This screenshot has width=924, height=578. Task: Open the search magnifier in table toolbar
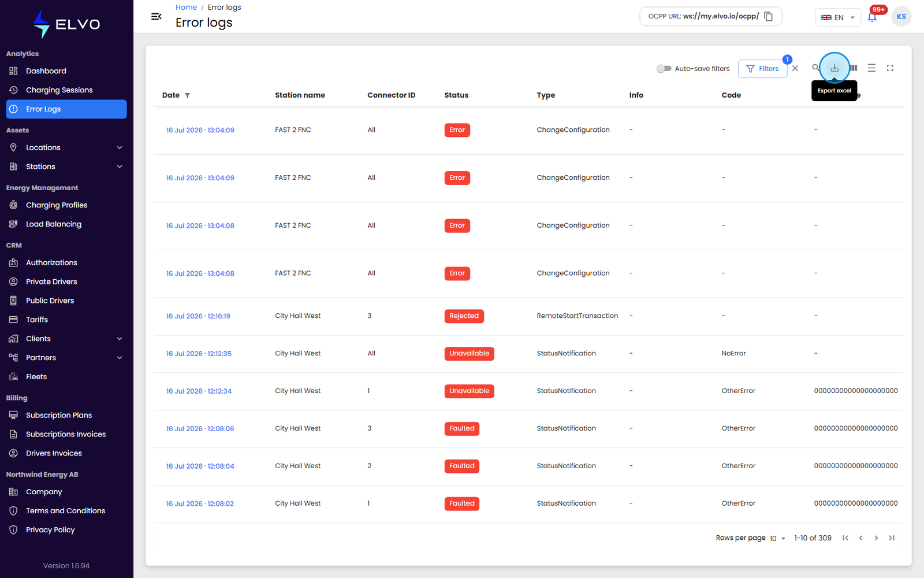pyautogui.click(x=815, y=68)
